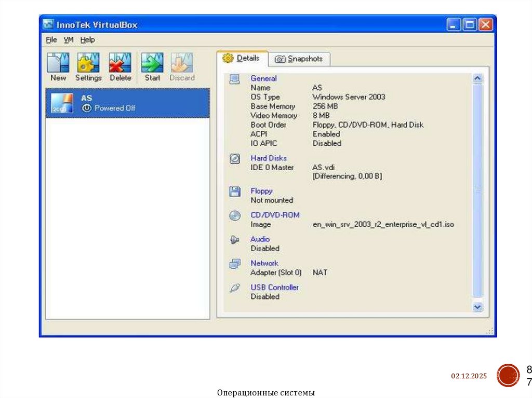Open the File menu
This screenshot has height=398, width=532.
coord(51,39)
